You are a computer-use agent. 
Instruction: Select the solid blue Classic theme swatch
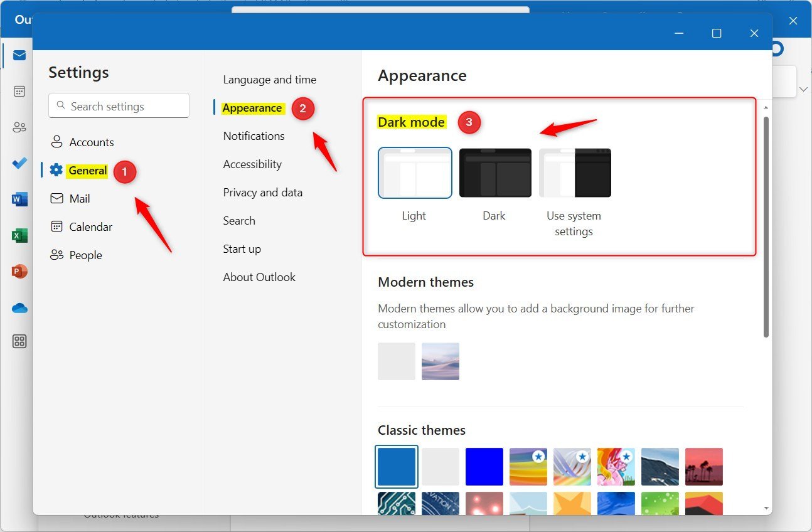click(x=484, y=466)
